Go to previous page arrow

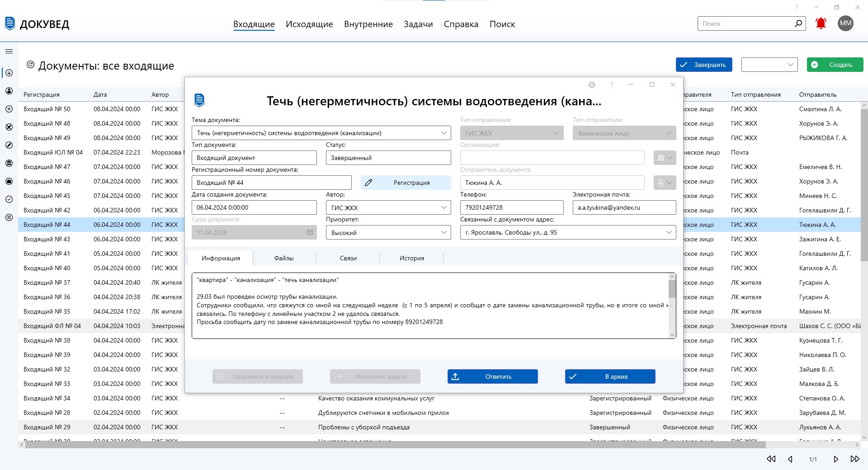(x=790, y=459)
